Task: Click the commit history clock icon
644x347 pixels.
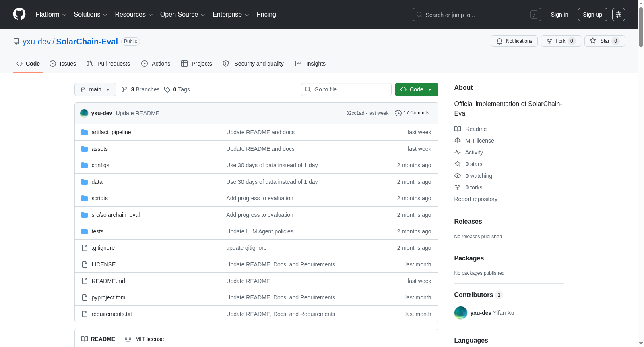Action: [398, 113]
